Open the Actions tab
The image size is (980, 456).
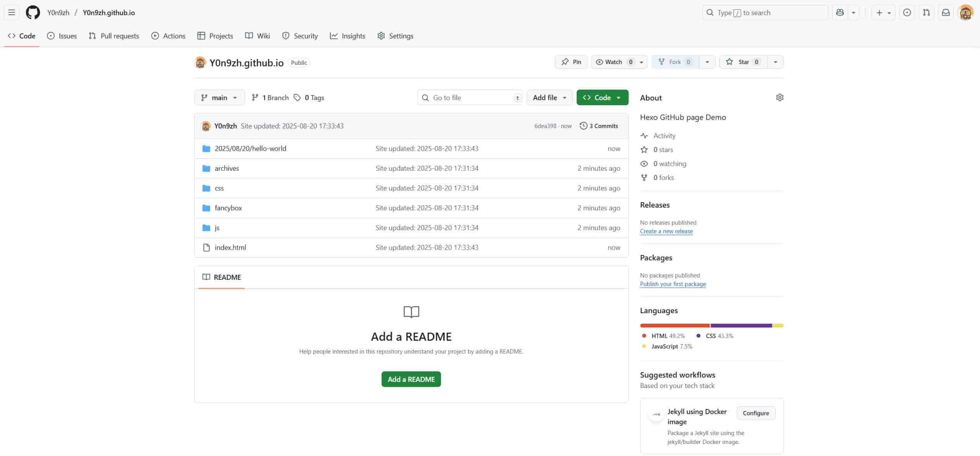(x=168, y=36)
